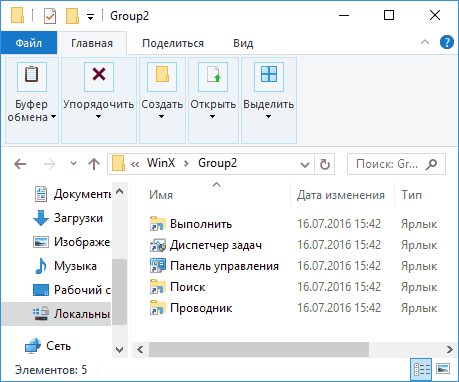Image resolution: width=459 pixels, height=382 pixels.
Task: Expand the address bar history dropdown
Action: click(x=305, y=164)
